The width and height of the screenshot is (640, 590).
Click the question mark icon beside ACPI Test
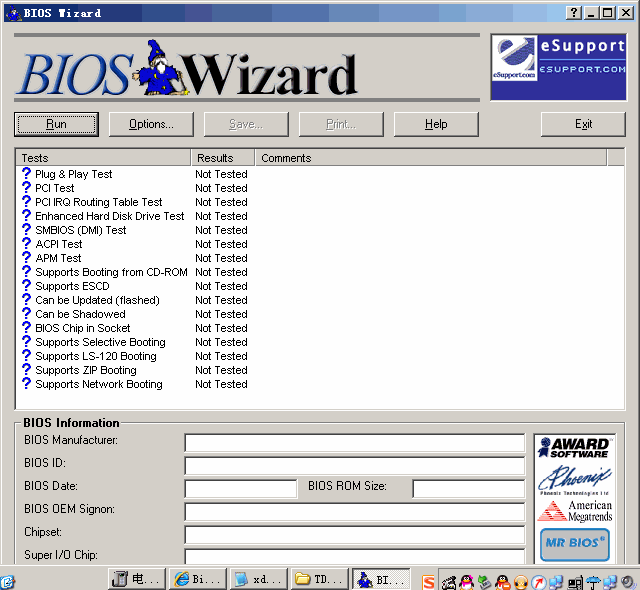click(27, 244)
